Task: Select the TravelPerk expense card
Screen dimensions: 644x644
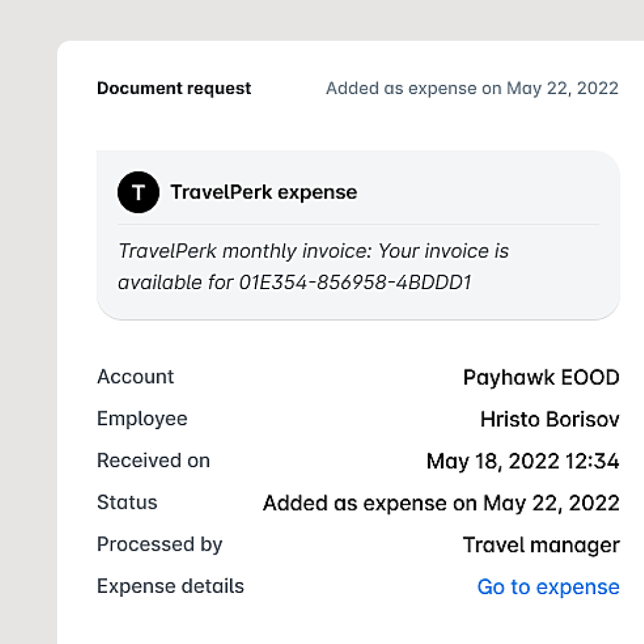Action: [x=358, y=233]
